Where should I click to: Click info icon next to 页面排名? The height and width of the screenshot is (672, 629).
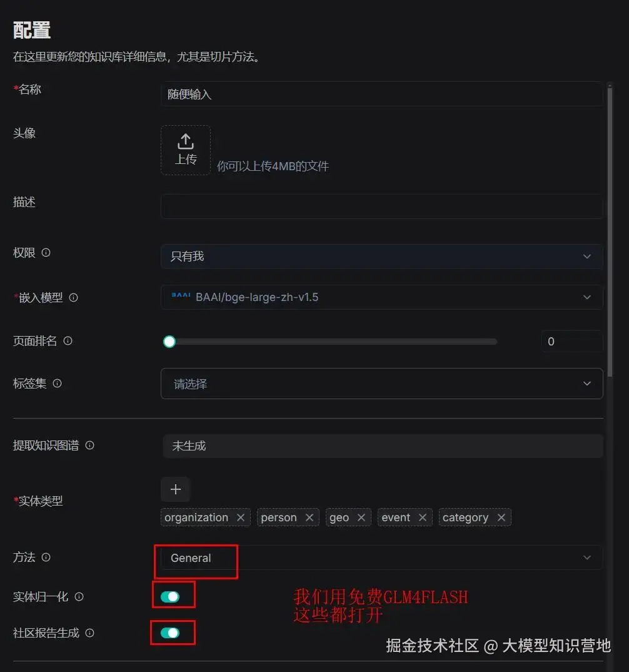coord(68,341)
